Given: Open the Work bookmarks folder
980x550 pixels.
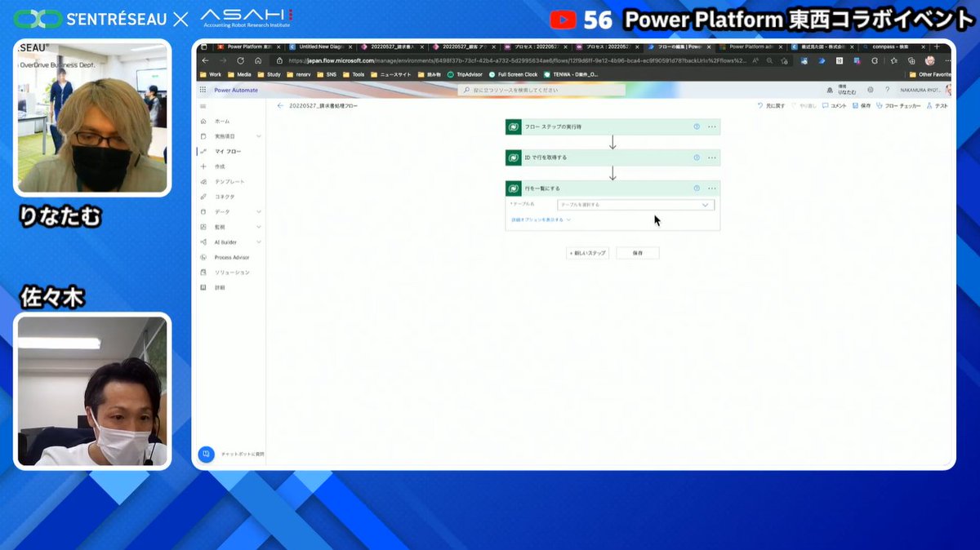Looking at the screenshot, I should tap(211, 74).
